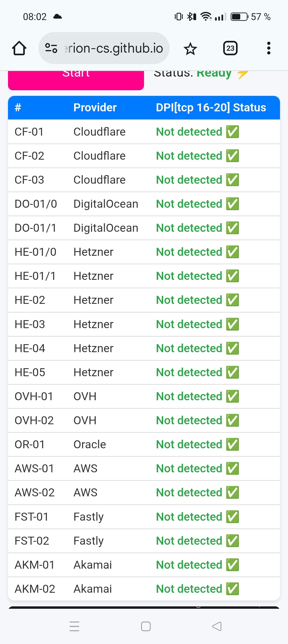
Task: Tap the Android home square icon
Action: tap(146, 626)
